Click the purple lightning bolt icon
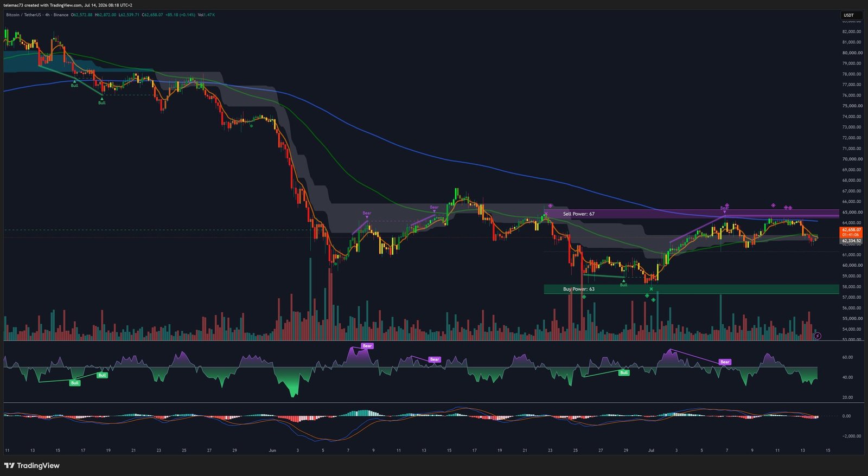This screenshot has height=476, width=868. 818,336
